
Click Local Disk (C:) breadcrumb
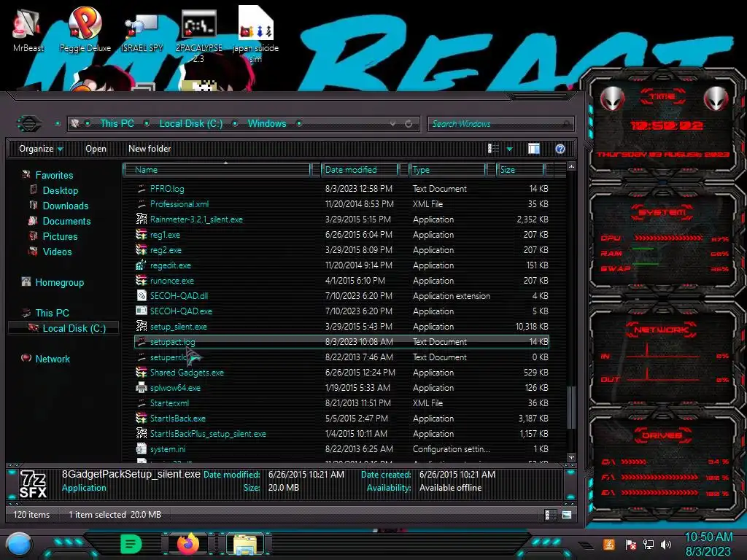pos(190,123)
